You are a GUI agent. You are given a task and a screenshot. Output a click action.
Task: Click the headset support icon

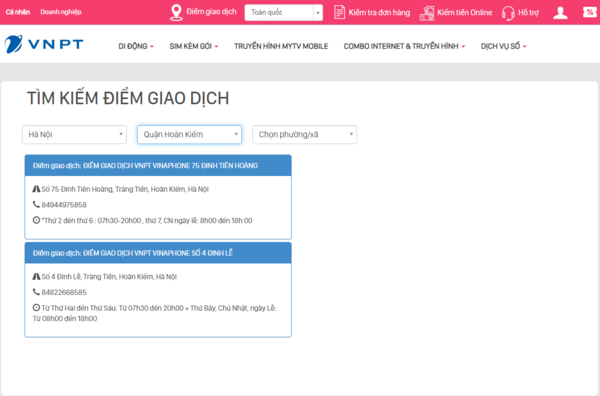(508, 13)
